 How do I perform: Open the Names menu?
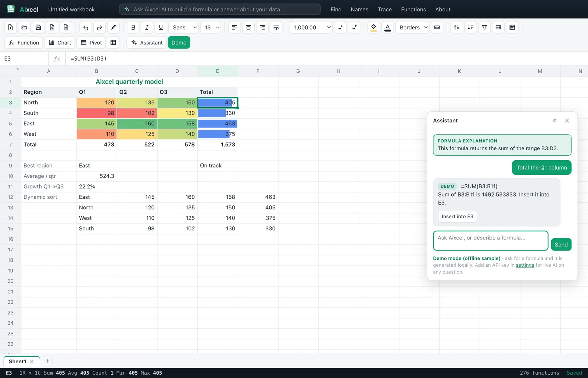pyautogui.click(x=359, y=10)
